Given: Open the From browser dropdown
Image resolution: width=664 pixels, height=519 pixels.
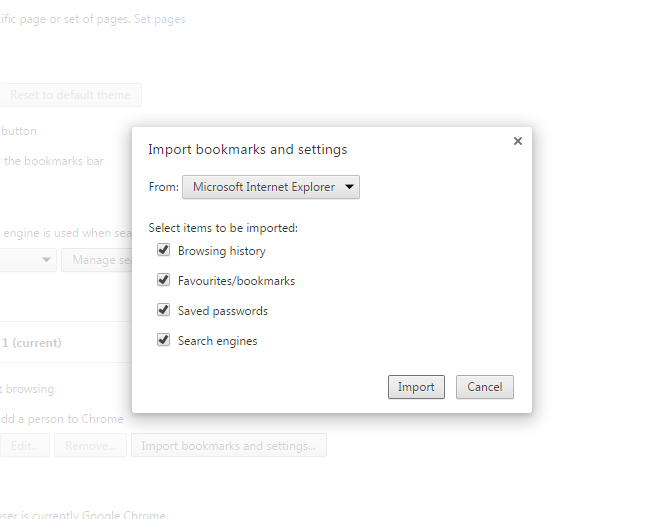Looking at the screenshot, I should (x=270, y=187).
